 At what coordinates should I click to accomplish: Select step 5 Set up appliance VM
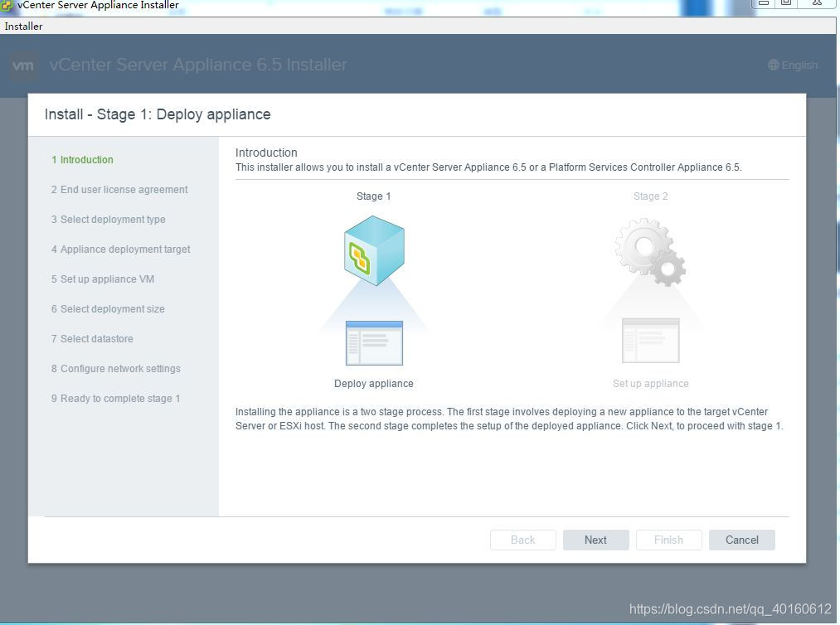click(x=102, y=279)
